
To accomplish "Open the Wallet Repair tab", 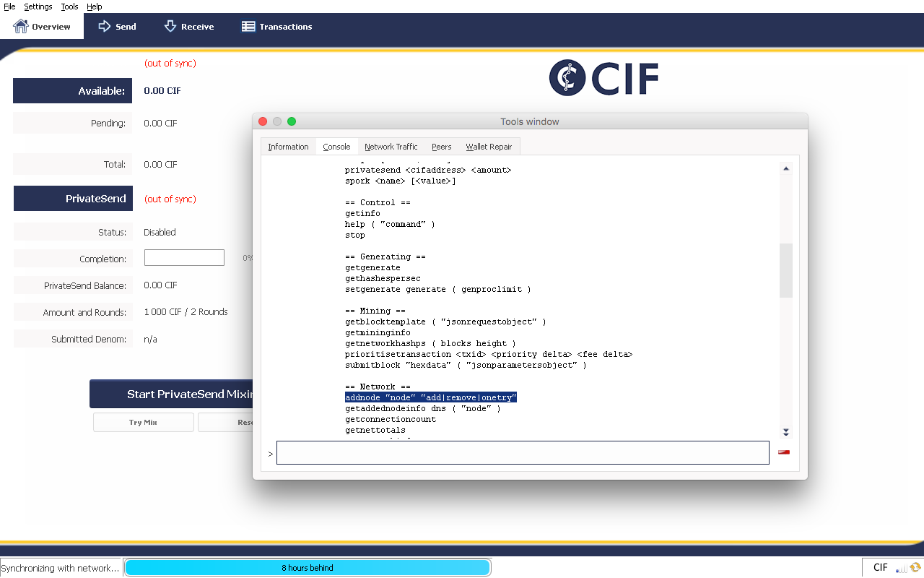I will tap(489, 147).
